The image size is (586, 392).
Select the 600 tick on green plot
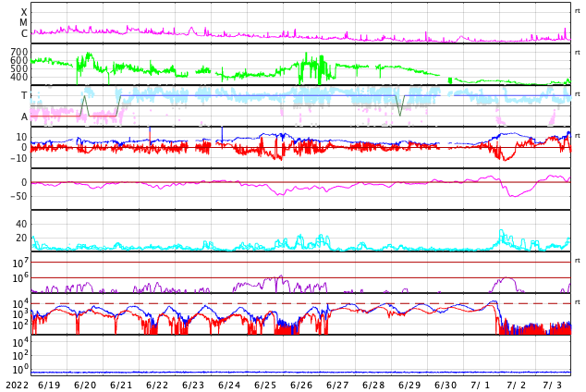(19, 60)
